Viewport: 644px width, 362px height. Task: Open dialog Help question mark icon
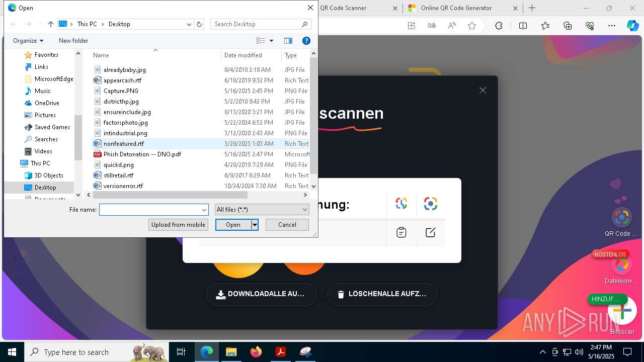pos(306,41)
